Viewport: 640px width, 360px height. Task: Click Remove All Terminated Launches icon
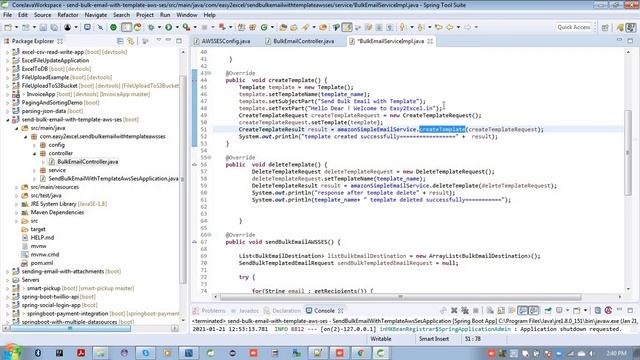tap(464, 311)
